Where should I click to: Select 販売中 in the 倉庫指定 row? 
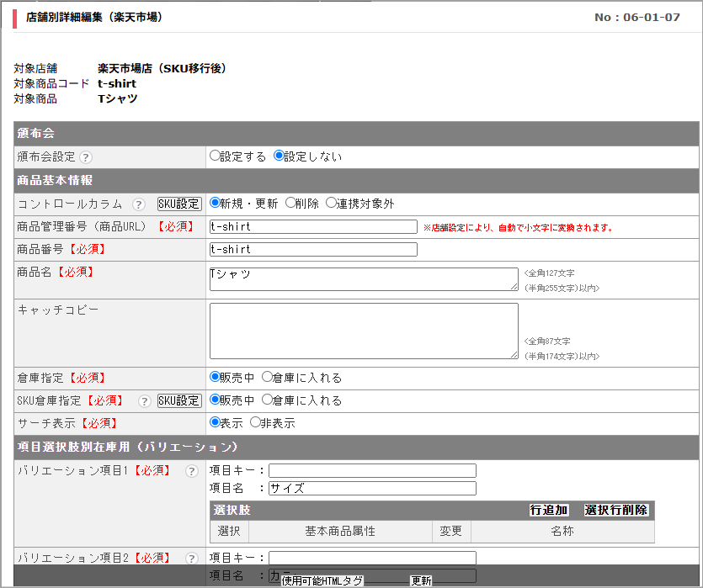coord(215,377)
